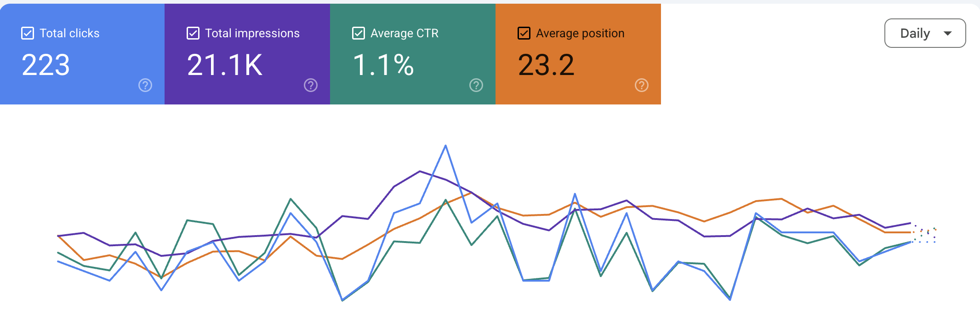Click the dropdown arrow beside Daily
The image size is (980, 312).
947,33
